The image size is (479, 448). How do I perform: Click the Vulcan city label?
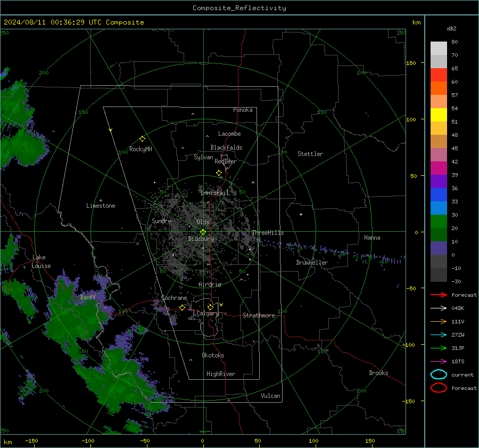coord(271,396)
